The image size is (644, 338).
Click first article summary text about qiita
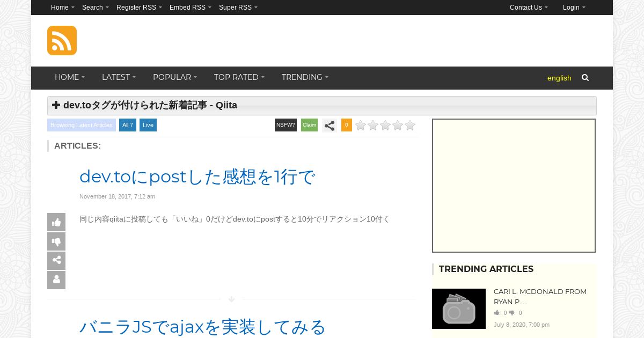235,219
